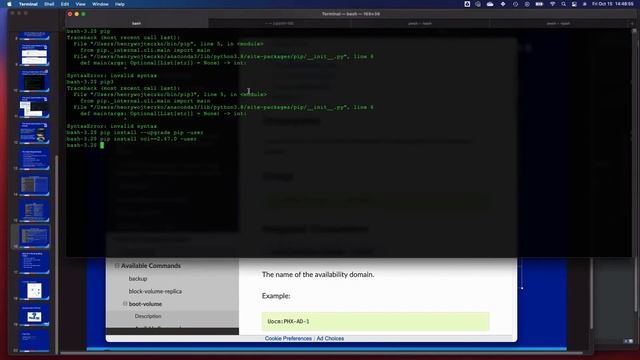
Task: Open the Edit menu
Action: [x=65, y=4]
